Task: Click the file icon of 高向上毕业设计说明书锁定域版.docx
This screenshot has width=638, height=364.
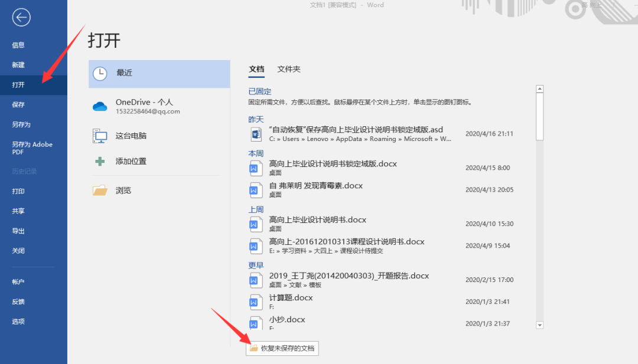Action: [x=256, y=168]
